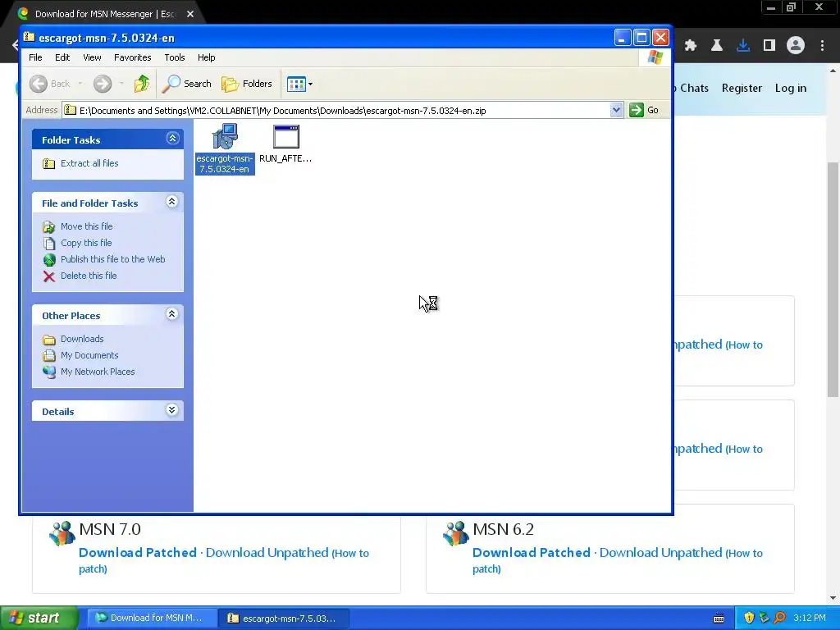
Task: Click the Chrome labs flask icon
Action: pyautogui.click(x=717, y=46)
